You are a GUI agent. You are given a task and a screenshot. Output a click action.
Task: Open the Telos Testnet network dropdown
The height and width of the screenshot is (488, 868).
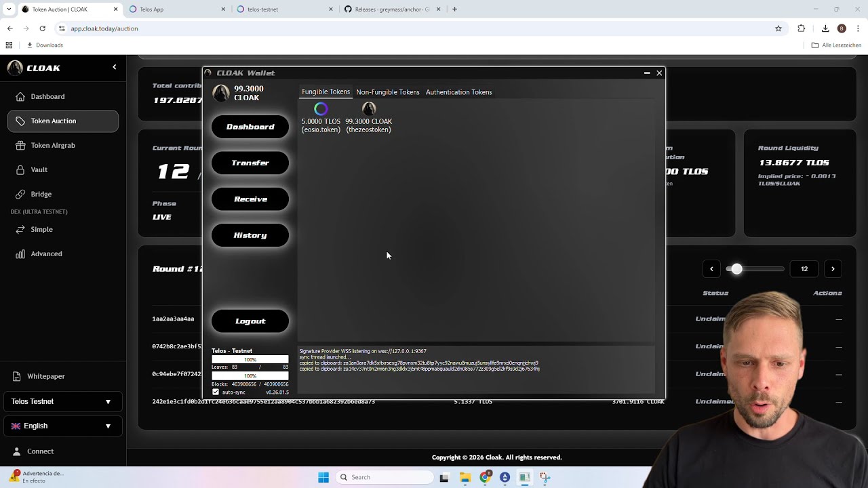click(62, 401)
